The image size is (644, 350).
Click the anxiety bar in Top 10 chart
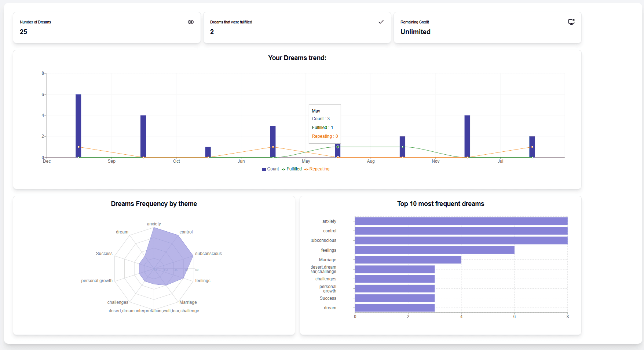pyautogui.click(x=460, y=221)
